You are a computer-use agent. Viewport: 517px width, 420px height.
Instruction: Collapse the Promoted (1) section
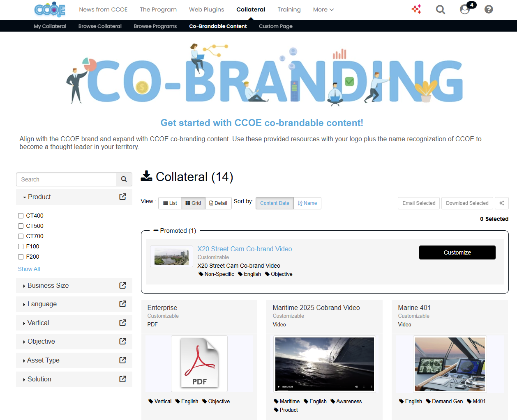click(x=175, y=231)
